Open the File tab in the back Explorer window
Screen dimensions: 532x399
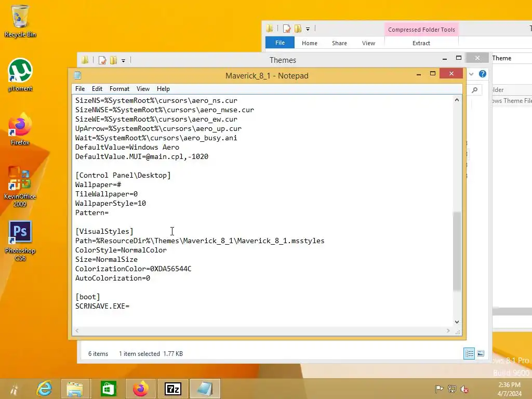tap(280, 43)
